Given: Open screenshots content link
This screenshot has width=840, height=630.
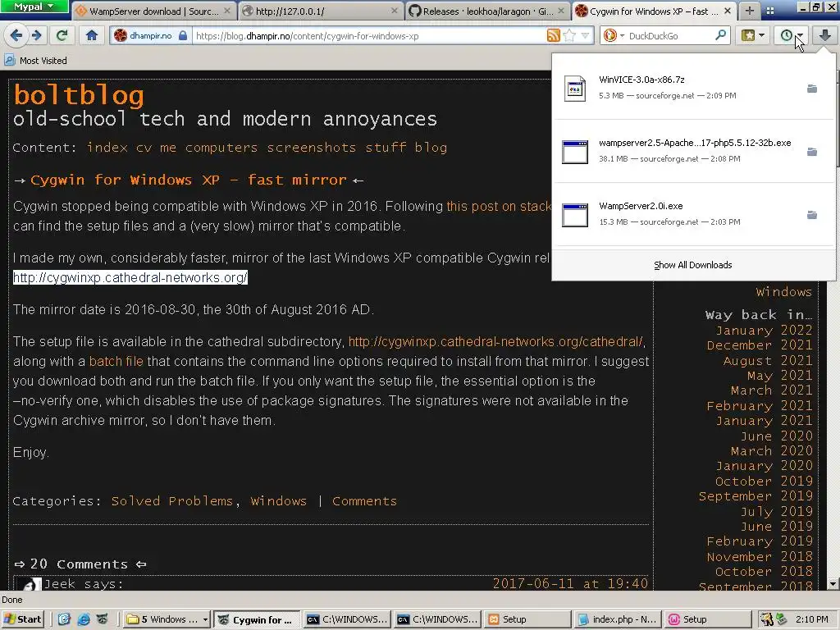Looking at the screenshot, I should (311, 148).
